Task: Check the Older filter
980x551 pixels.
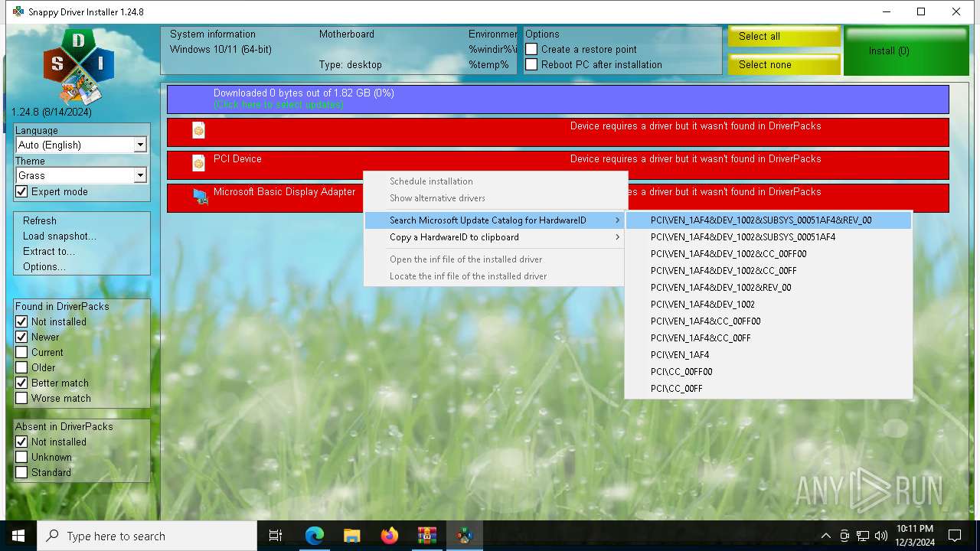Action: point(21,367)
